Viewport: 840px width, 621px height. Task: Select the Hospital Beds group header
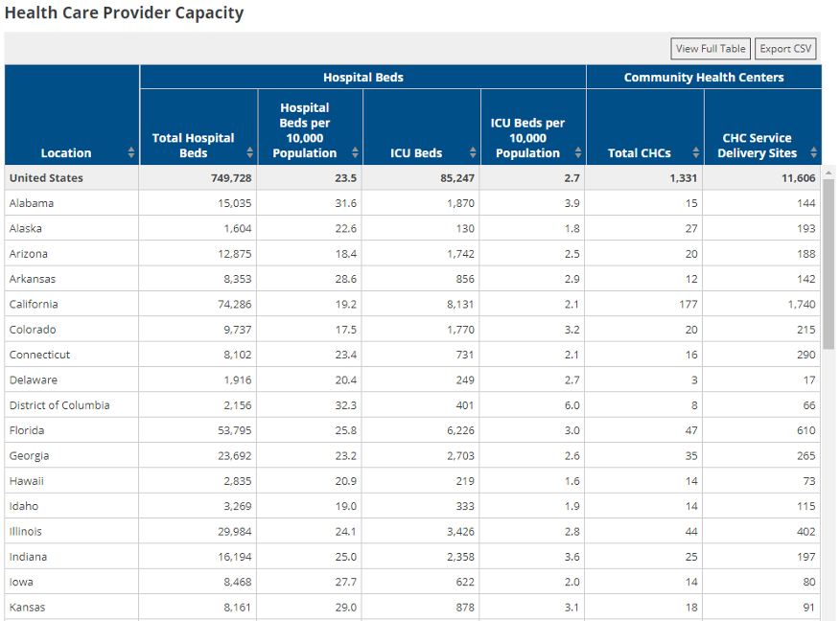tap(362, 78)
